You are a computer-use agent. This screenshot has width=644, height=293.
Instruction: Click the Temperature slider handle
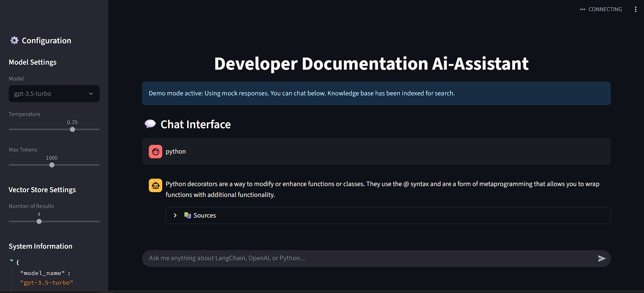coord(72,130)
